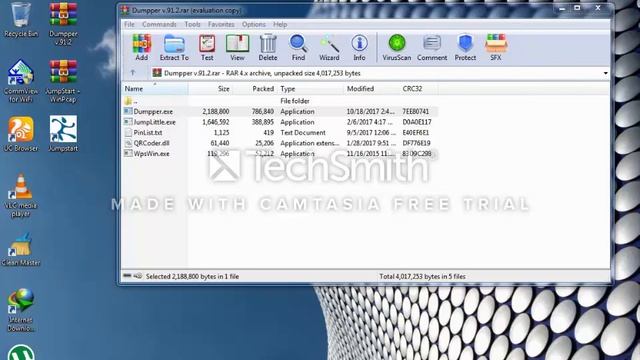Open the View toolbar icon

tap(237, 47)
